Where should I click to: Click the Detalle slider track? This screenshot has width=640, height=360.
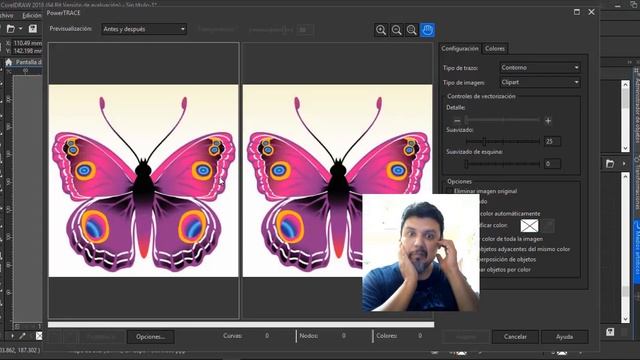pos(502,120)
